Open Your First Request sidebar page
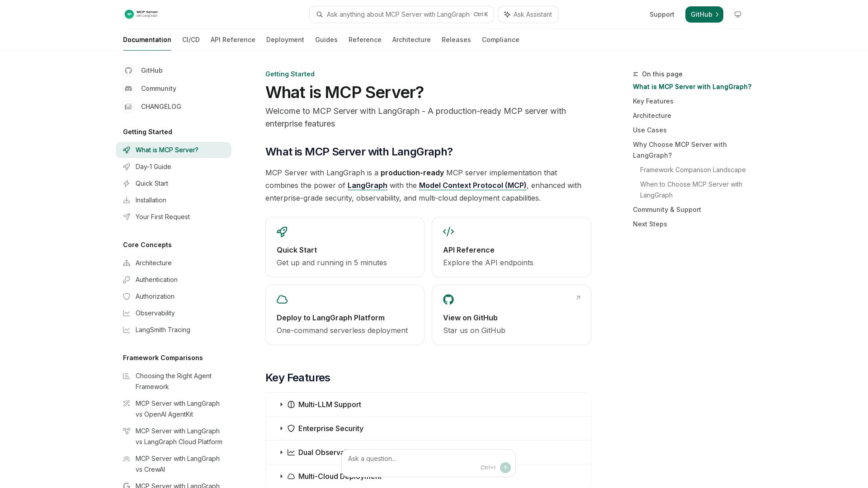The width and height of the screenshot is (868, 488). click(174, 217)
